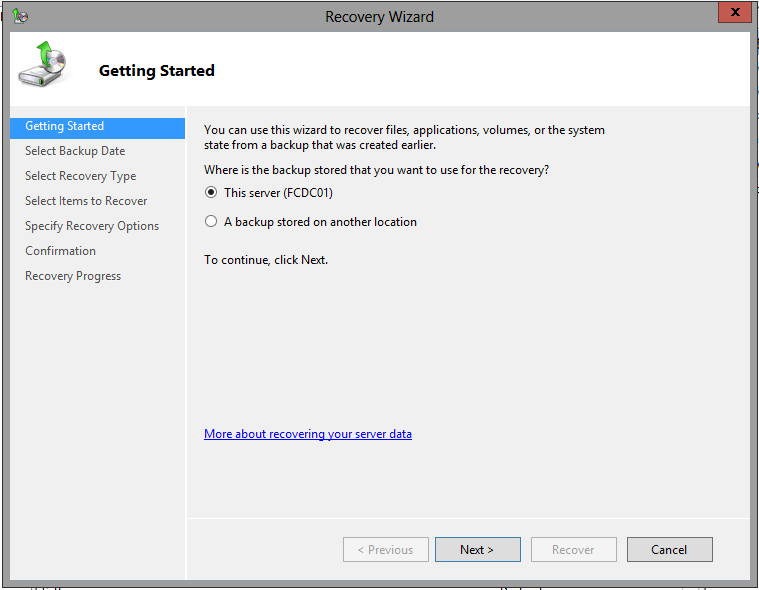Image resolution: width=759 pixels, height=590 pixels.
Task: Click the Cancel button
Action: pyautogui.click(x=669, y=549)
